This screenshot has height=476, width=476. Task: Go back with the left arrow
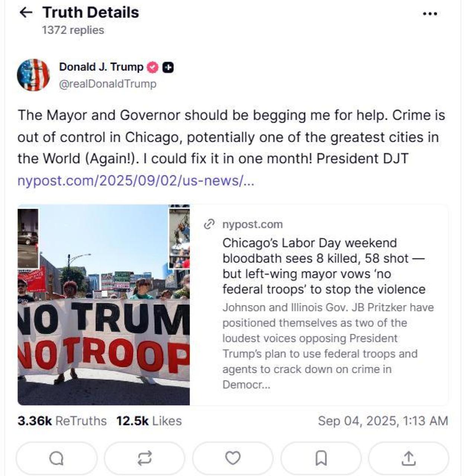(26, 12)
